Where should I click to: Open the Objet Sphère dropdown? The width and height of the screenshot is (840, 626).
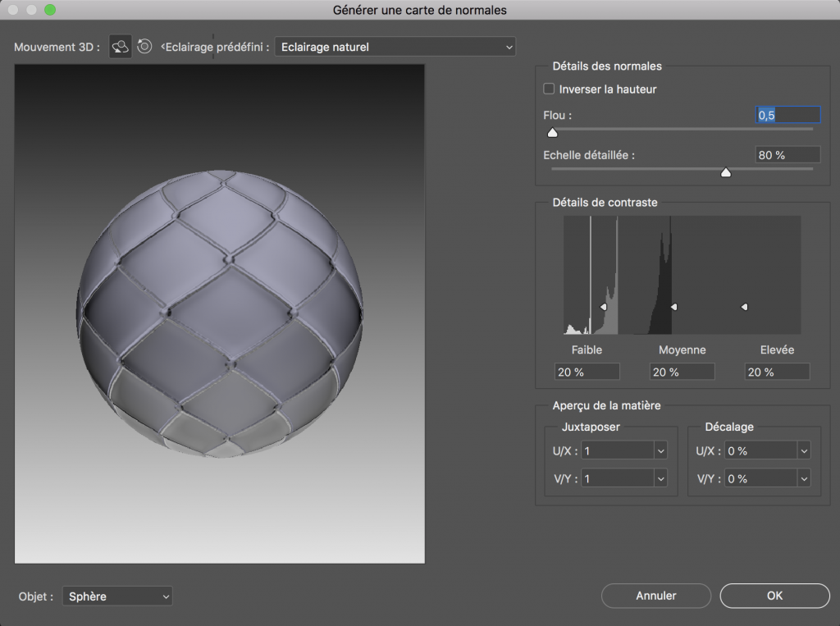(117, 596)
